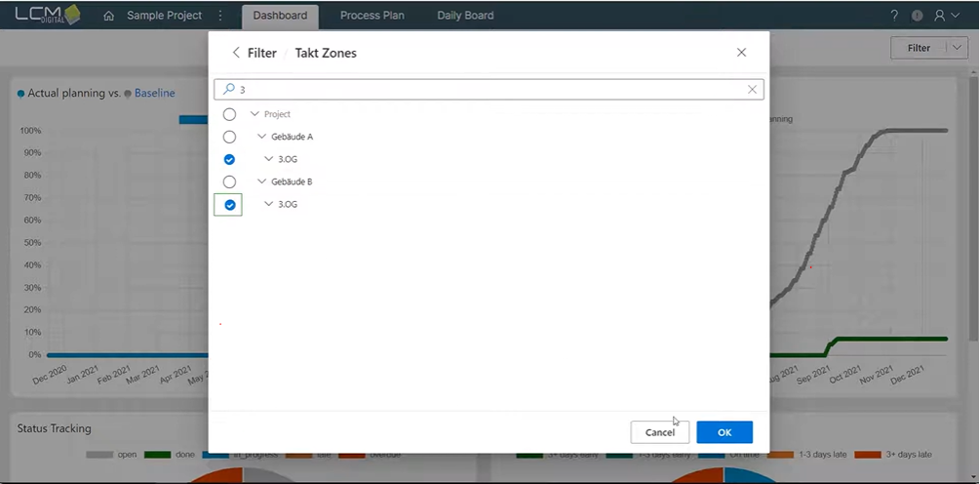Collapse the Gebäude B tree node

[x=261, y=181]
